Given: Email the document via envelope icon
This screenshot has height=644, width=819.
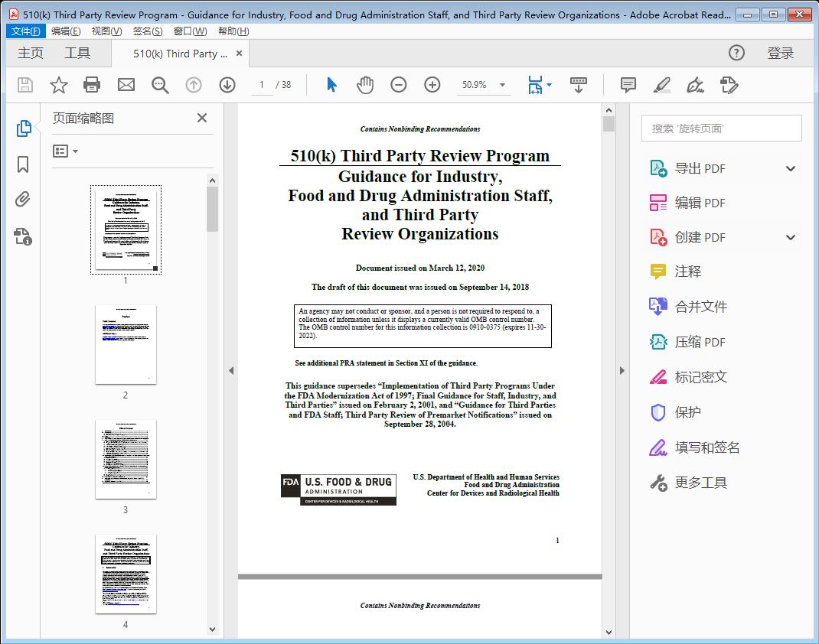Looking at the screenshot, I should (x=126, y=85).
